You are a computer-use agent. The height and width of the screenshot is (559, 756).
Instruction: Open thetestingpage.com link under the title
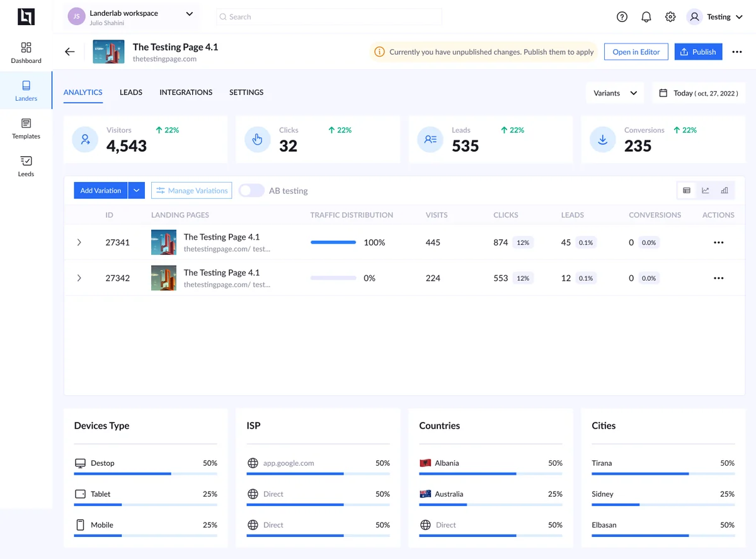tap(164, 59)
